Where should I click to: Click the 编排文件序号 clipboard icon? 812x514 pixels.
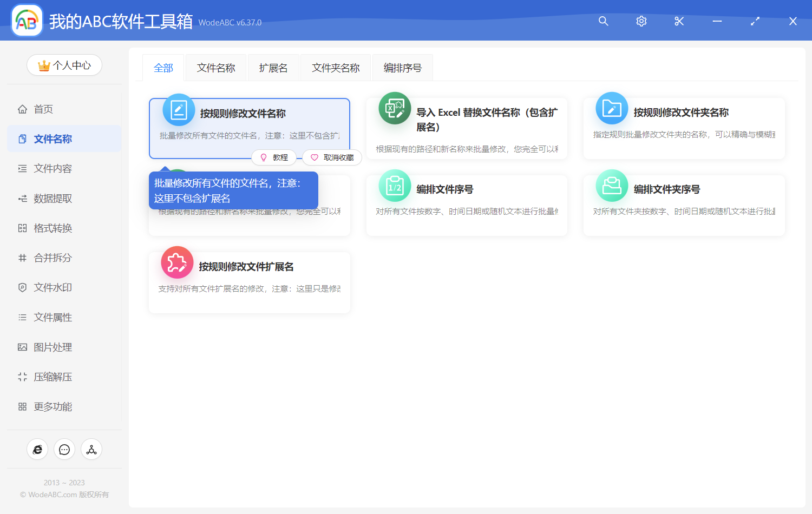pos(395,186)
